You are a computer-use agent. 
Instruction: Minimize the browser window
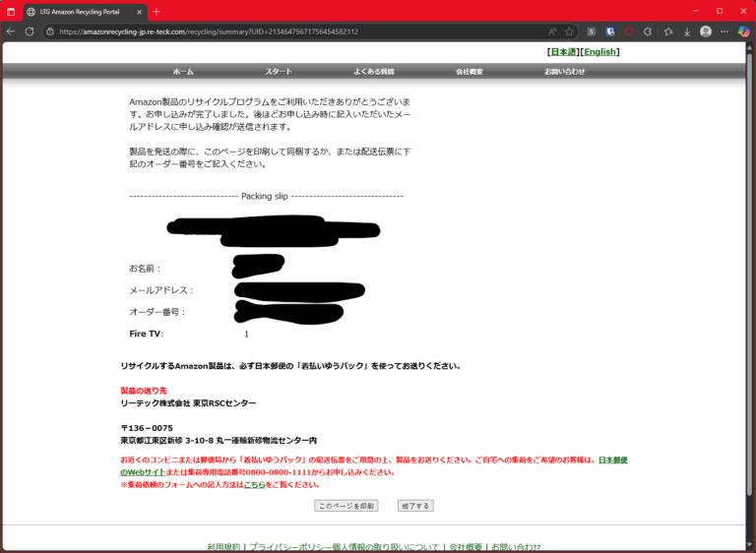[696, 11]
